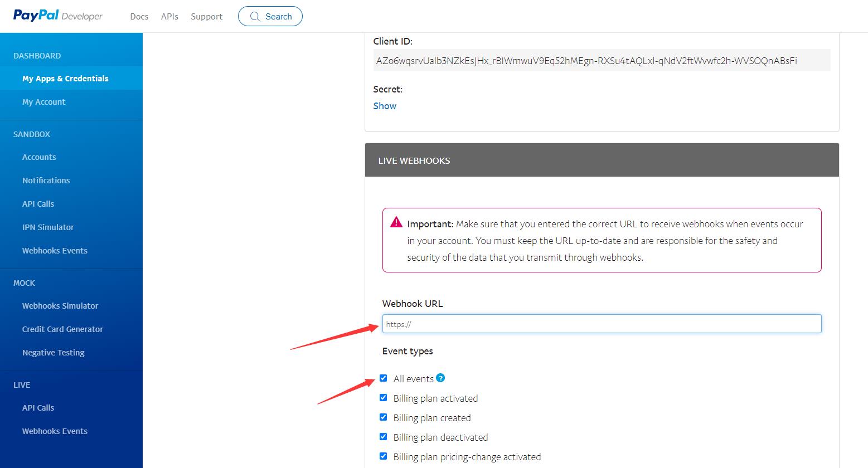Viewport: 868px width, 468px height.
Task: Open the IPN Simulator
Action: click(48, 227)
